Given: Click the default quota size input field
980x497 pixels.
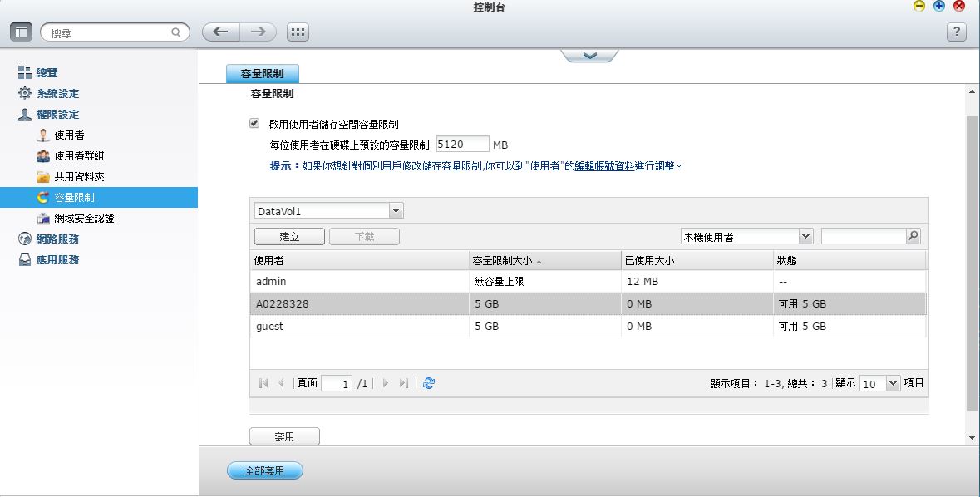Looking at the screenshot, I should [461, 145].
